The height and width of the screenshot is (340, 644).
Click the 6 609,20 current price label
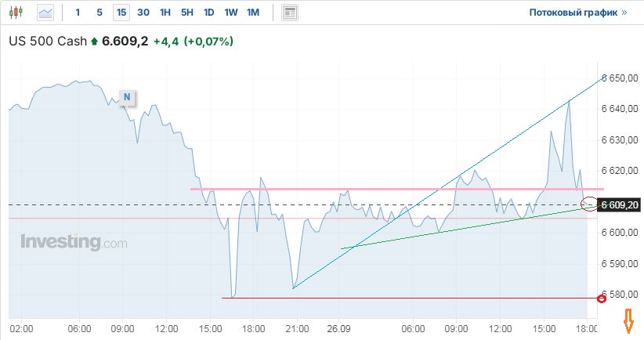[x=619, y=205]
